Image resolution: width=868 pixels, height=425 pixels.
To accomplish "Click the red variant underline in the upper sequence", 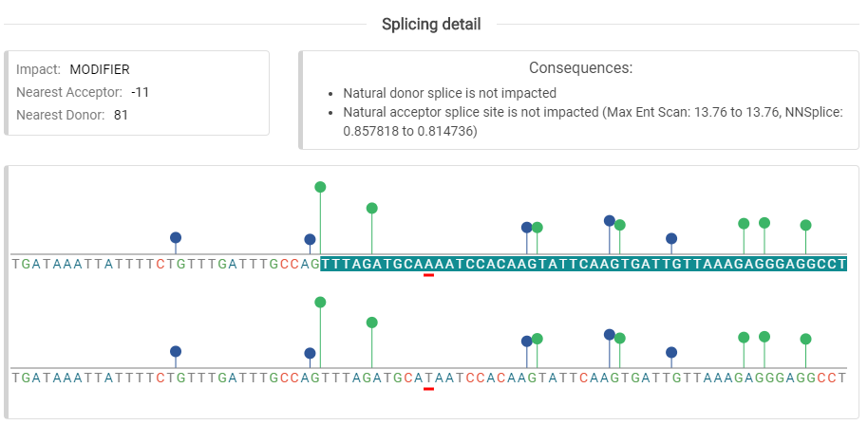I will pos(428,276).
